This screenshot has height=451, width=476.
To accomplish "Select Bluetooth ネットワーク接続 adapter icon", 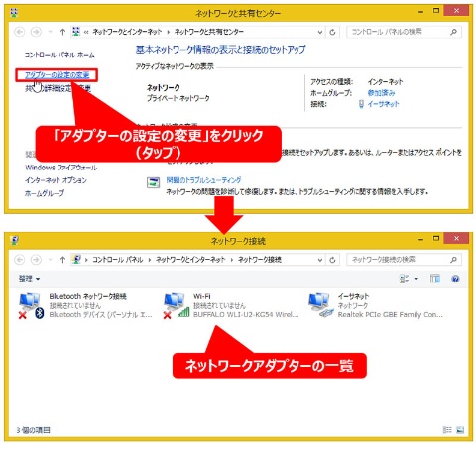I will pos(31,306).
